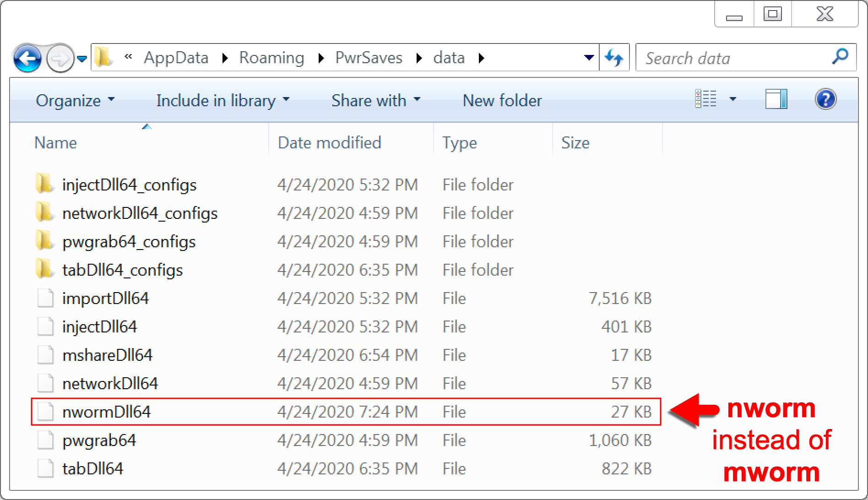Screen dimensions: 868x500
Task: Select Roaming in the address breadcrumb
Action: [271, 58]
